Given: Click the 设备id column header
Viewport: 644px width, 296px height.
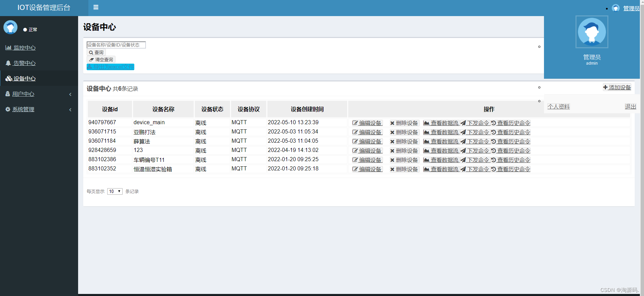Looking at the screenshot, I should [x=110, y=109].
